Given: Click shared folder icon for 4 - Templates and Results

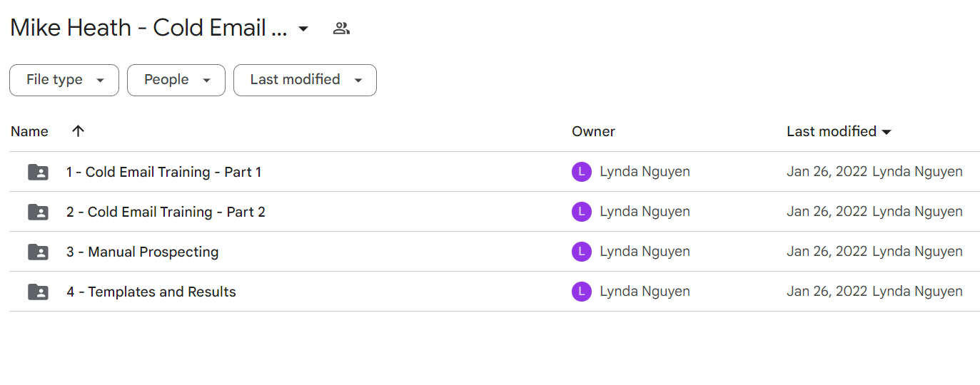Looking at the screenshot, I should click(x=38, y=292).
